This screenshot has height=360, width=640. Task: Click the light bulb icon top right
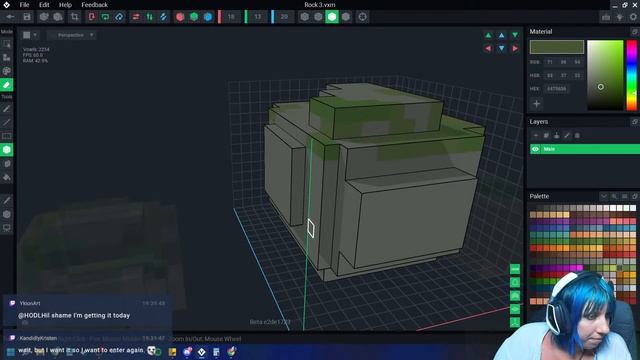(620, 17)
